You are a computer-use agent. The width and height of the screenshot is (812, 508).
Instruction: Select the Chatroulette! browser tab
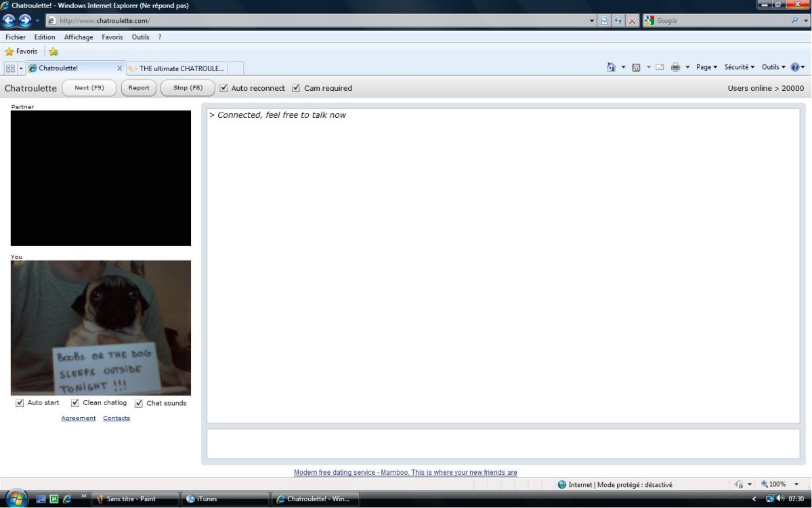click(x=76, y=68)
